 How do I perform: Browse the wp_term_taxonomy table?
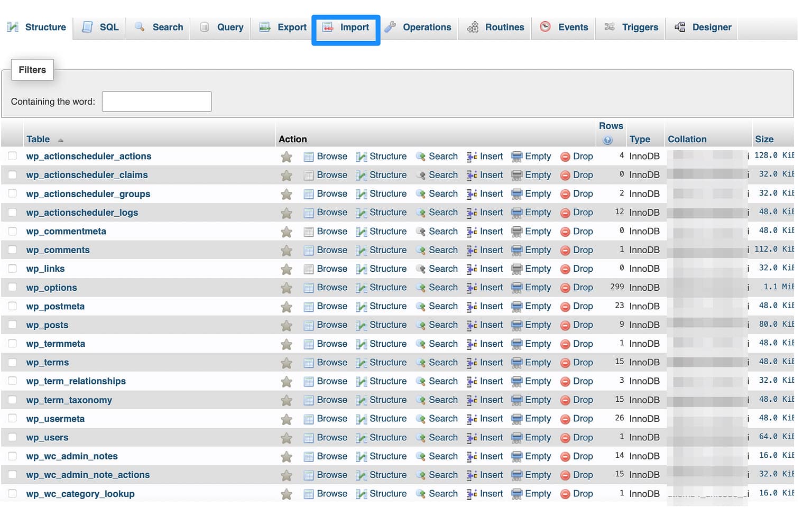[x=332, y=400]
